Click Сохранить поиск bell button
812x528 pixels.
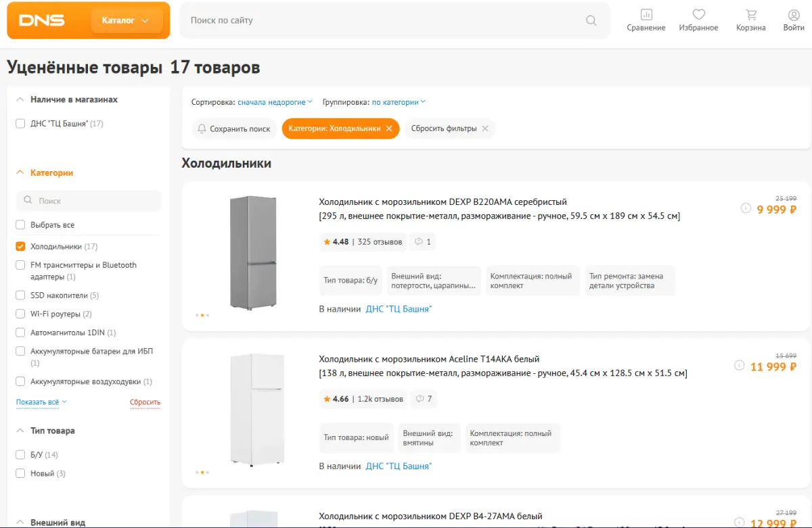tap(234, 128)
